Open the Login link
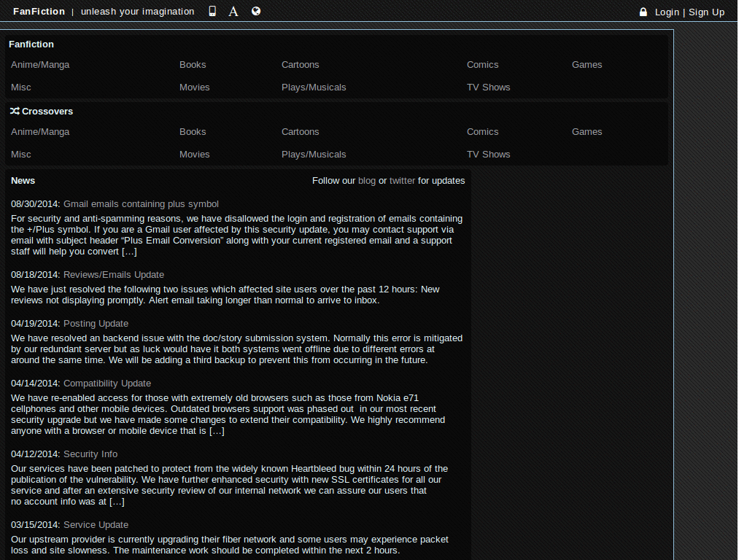Image resolution: width=747 pixels, height=560 pixels. (x=667, y=12)
